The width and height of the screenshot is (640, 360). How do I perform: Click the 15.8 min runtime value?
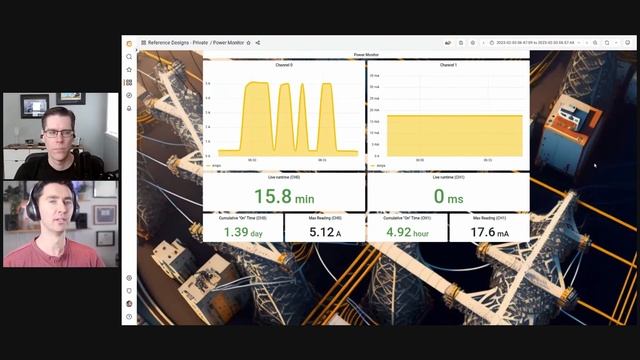(284, 196)
